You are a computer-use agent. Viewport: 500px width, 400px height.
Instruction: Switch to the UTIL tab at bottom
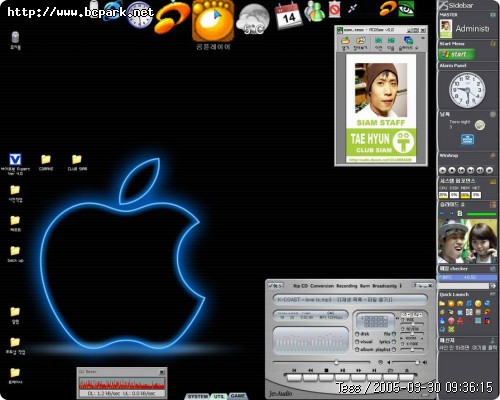[x=219, y=396]
